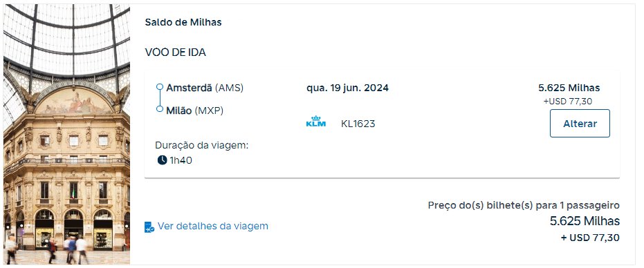Click the flight price 5.625 Milhas
The image size is (644, 268).
point(569,88)
